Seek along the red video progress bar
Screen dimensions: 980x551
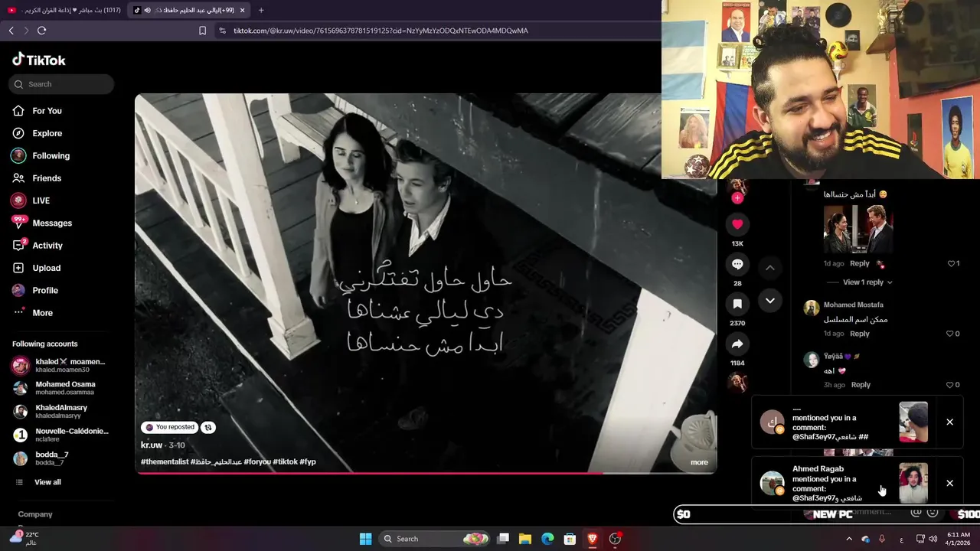tap(426, 473)
